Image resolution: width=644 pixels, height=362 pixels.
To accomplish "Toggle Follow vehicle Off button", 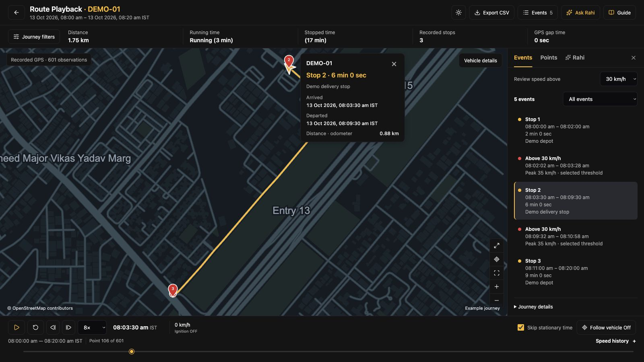I will click(x=606, y=327).
